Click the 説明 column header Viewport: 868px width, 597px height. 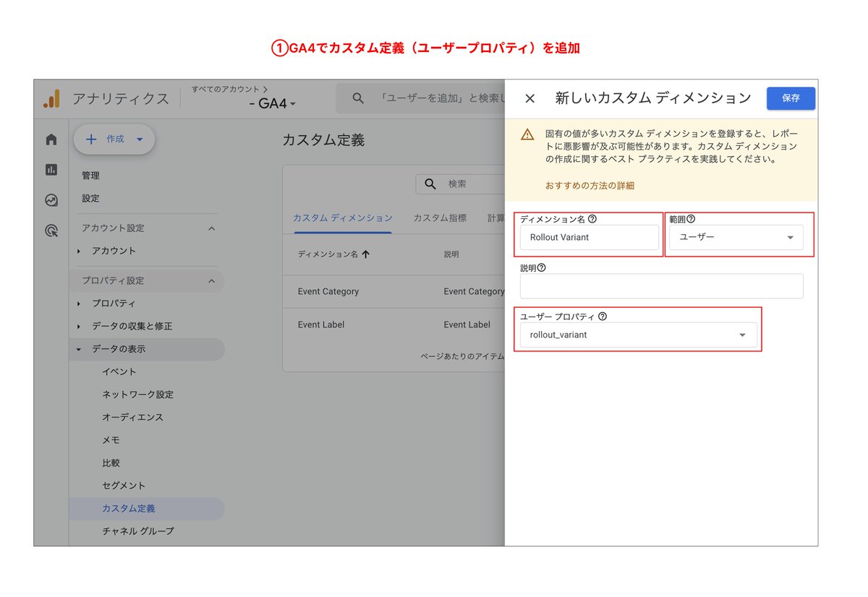point(451,254)
